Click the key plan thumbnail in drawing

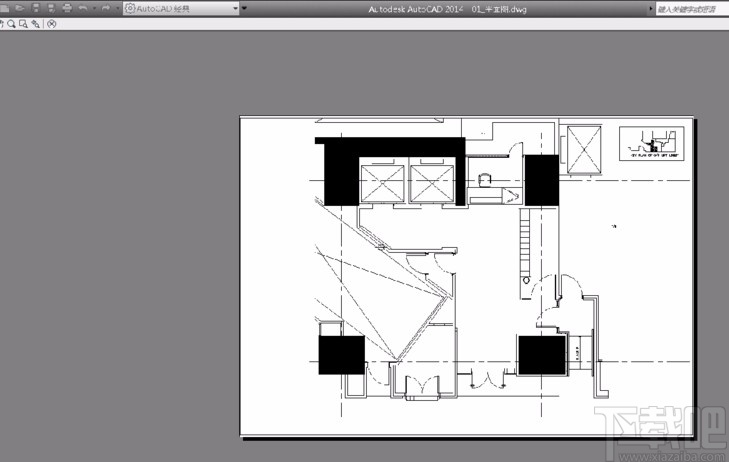click(x=651, y=144)
